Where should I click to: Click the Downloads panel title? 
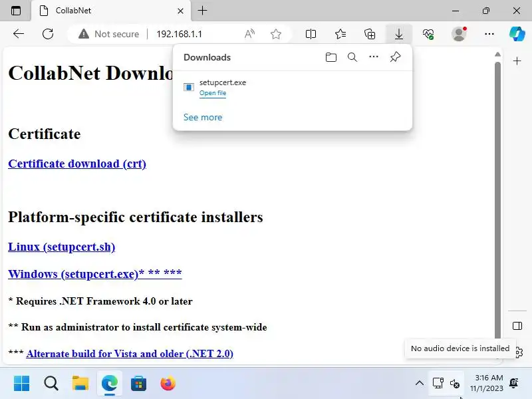[x=207, y=57]
